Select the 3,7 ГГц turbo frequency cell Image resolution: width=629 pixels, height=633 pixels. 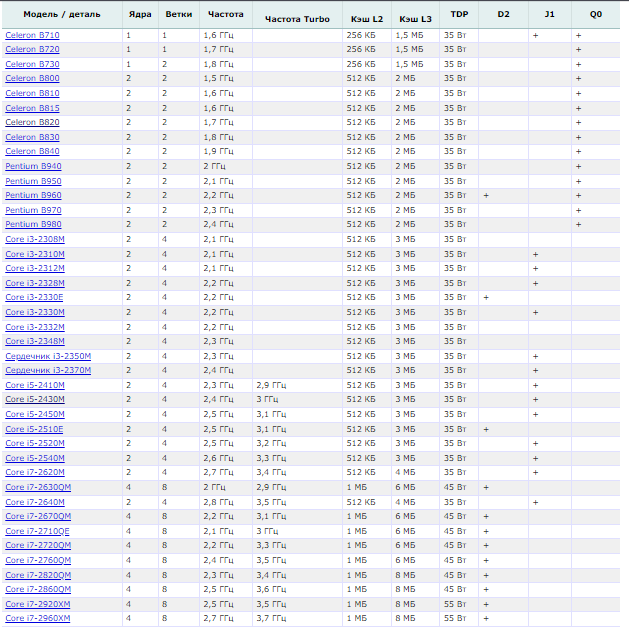coord(297,619)
